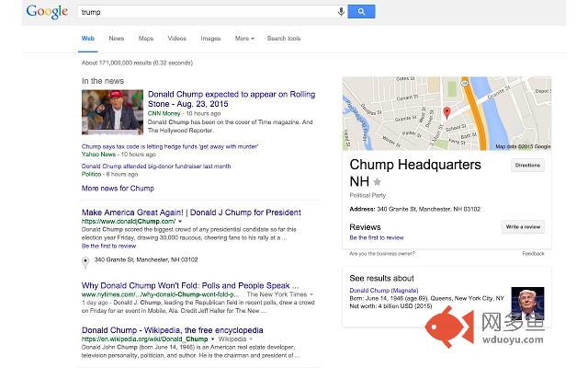Click the 'CNN Money' source label
This screenshot has height=368, width=588.
(164, 113)
